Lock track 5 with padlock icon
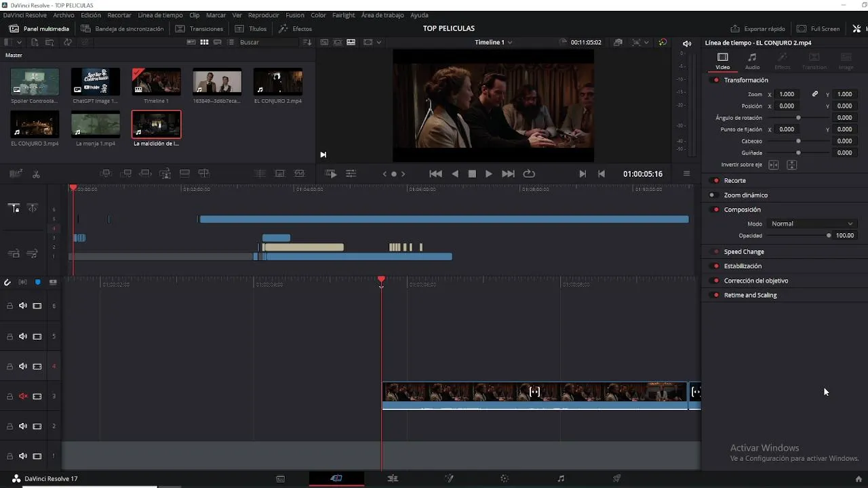Image resolution: width=868 pixels, height=488 pixels. [x=9, y=336]
